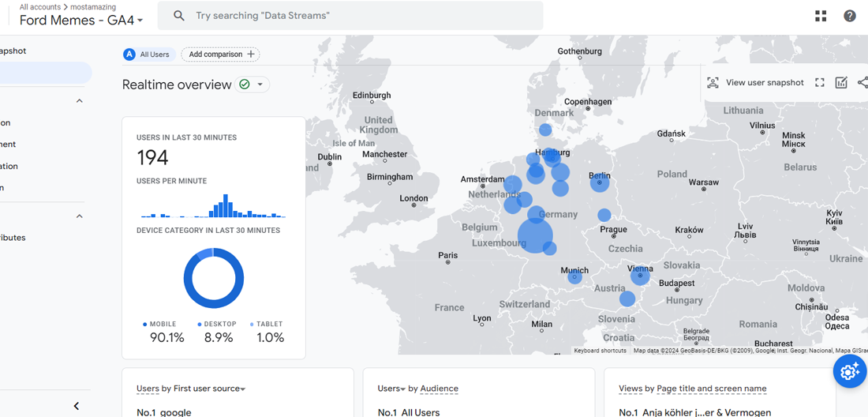Open the Google apps grid icon
Viewport: 868px width, 417px height.
[x=821, y=16]
